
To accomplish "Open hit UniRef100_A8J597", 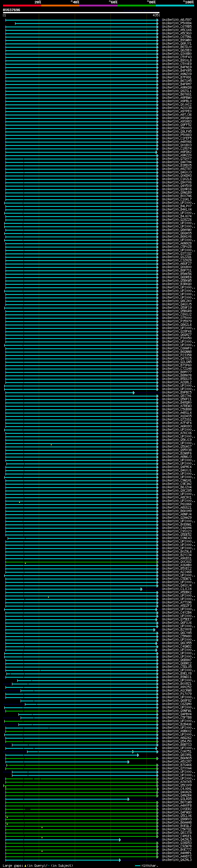I will coord(176,20).
